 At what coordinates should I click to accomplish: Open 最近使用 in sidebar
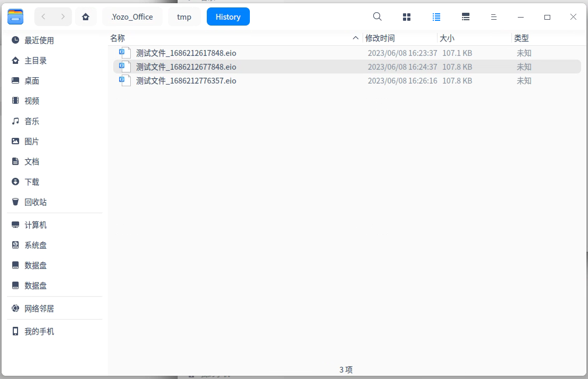(x=55, y=40)
